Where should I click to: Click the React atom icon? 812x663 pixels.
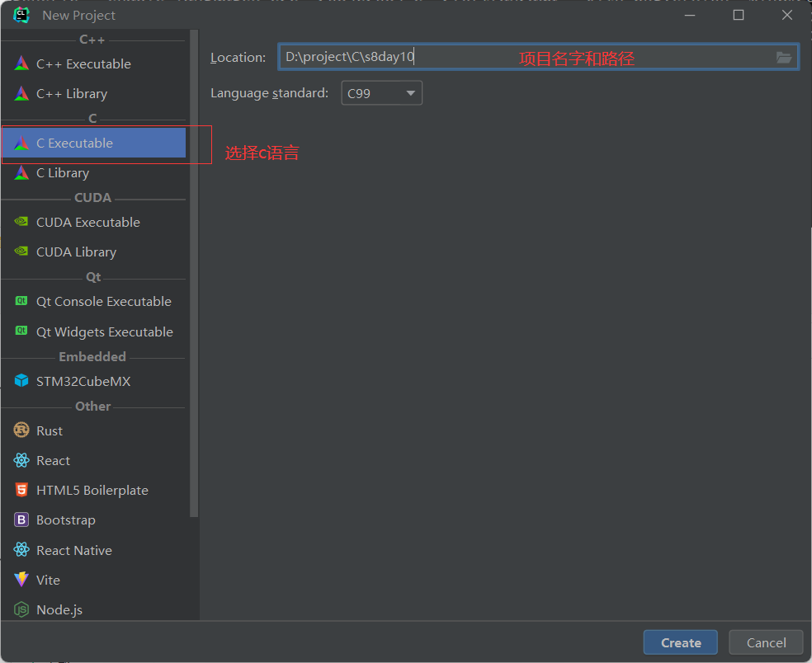[x=21, y=460]
